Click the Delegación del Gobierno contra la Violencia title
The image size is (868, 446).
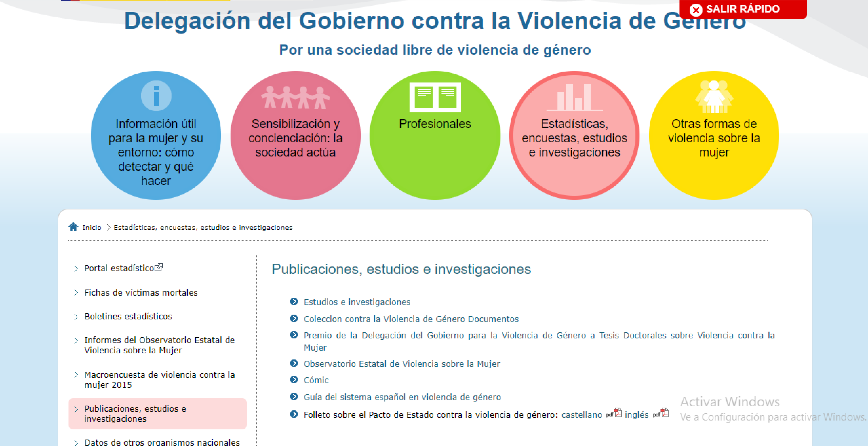(435, 21)
